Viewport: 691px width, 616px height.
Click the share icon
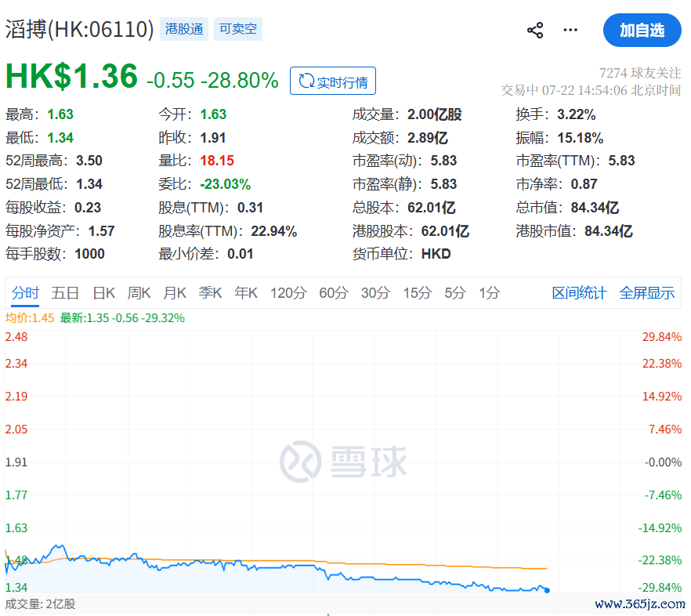tap(535, 31)
